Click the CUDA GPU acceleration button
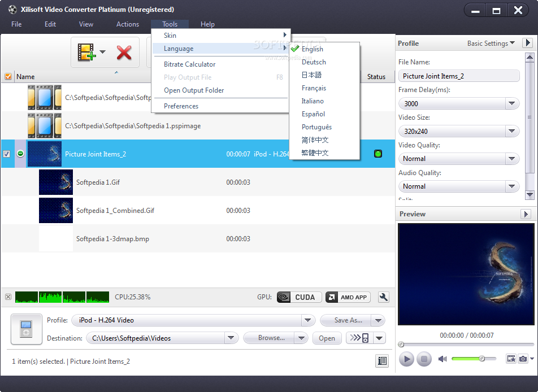538x392 pixels. coord(299,297)
